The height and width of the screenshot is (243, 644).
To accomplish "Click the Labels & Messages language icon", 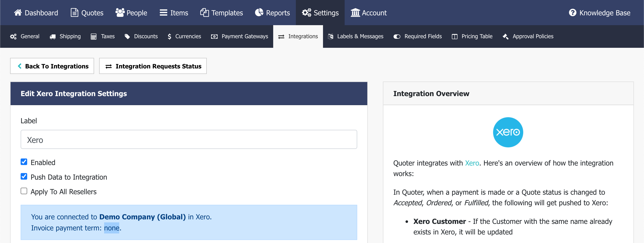I will 331,36.
